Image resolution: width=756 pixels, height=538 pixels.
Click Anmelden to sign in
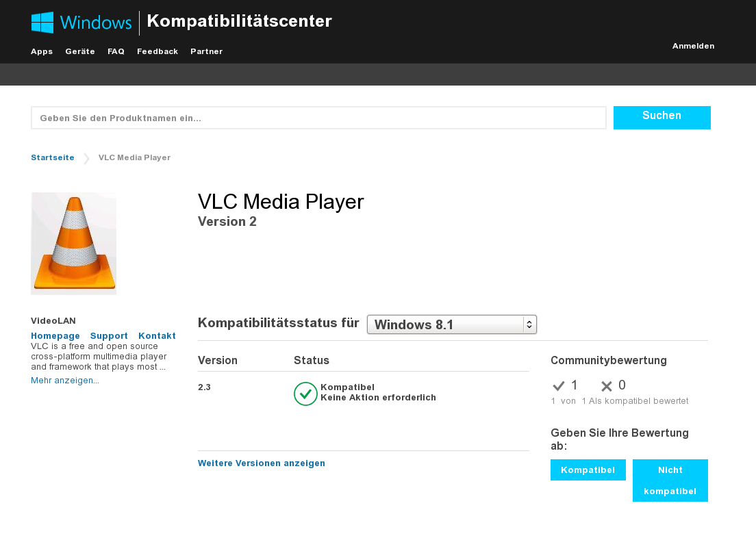(x=693, y=47)
